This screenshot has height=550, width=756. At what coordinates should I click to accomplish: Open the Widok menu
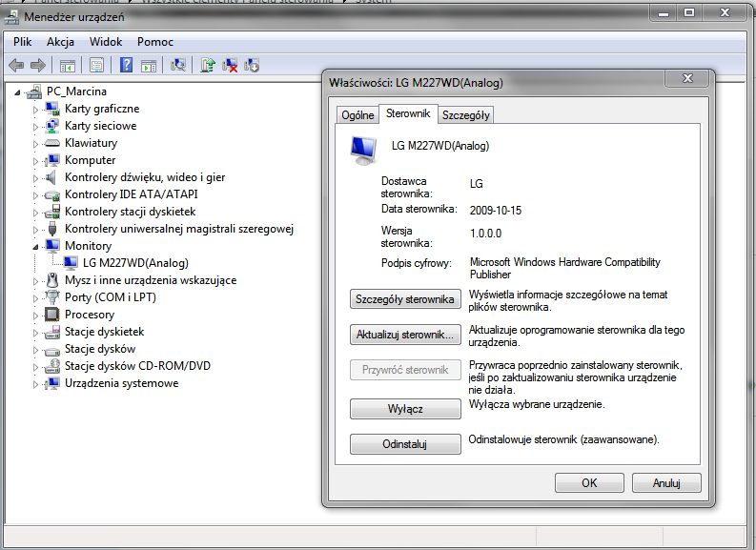[106, 42]
